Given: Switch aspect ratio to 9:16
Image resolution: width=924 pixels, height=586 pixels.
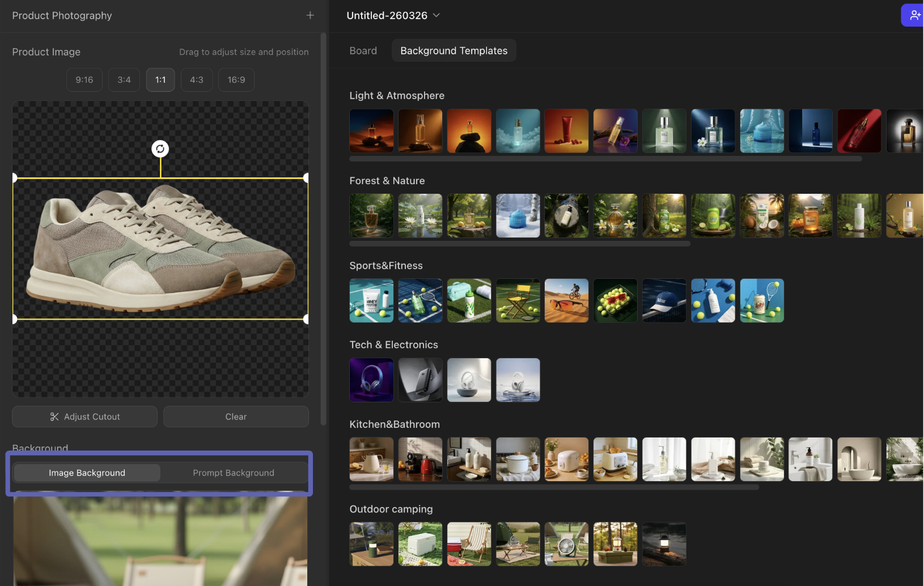Looking at the screenshot, I should click(x=84, y=80).
